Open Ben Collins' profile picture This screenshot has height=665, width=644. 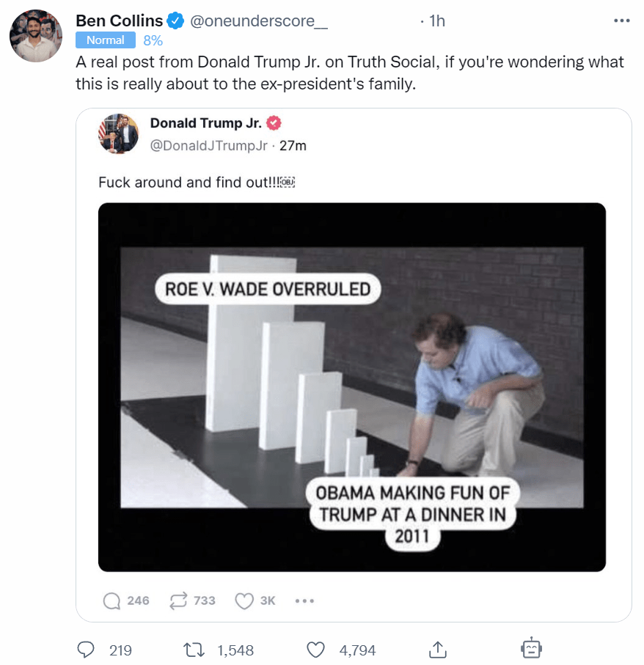coord(36,36)
